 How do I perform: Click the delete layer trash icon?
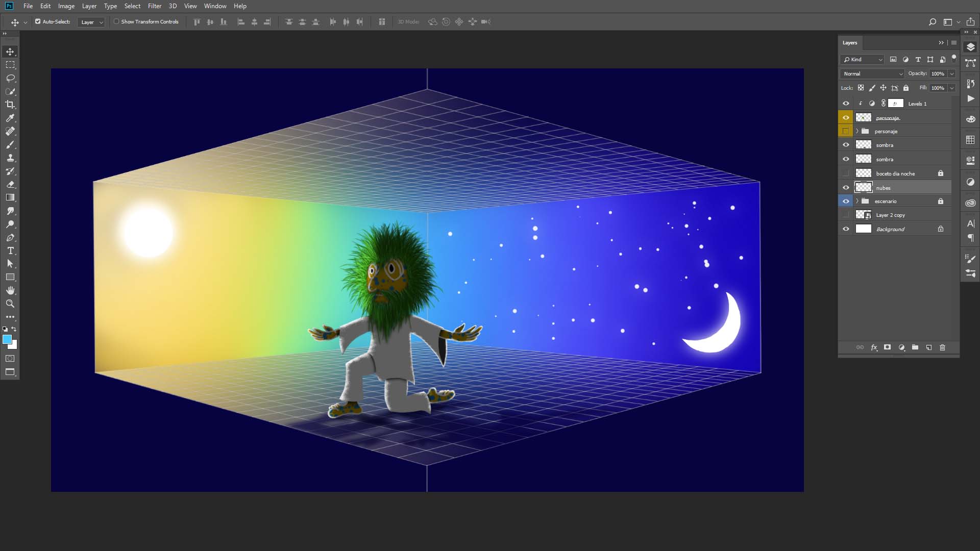[942, 347]
